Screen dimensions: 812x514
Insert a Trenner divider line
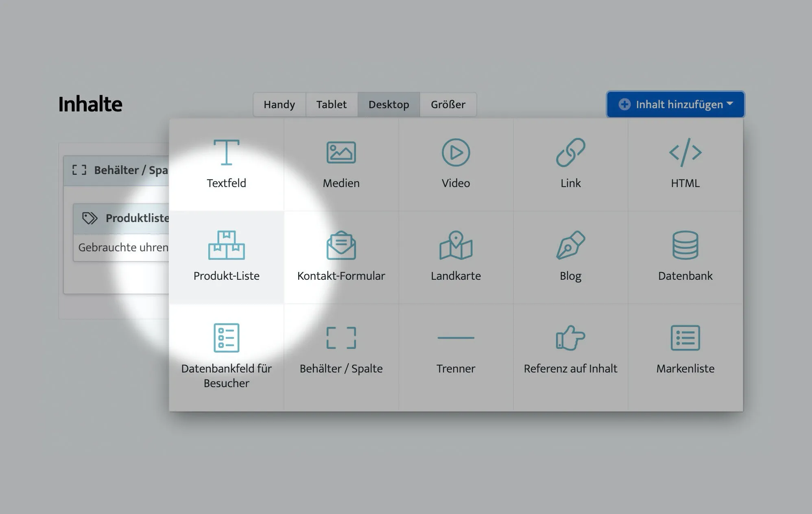point(456,338)
